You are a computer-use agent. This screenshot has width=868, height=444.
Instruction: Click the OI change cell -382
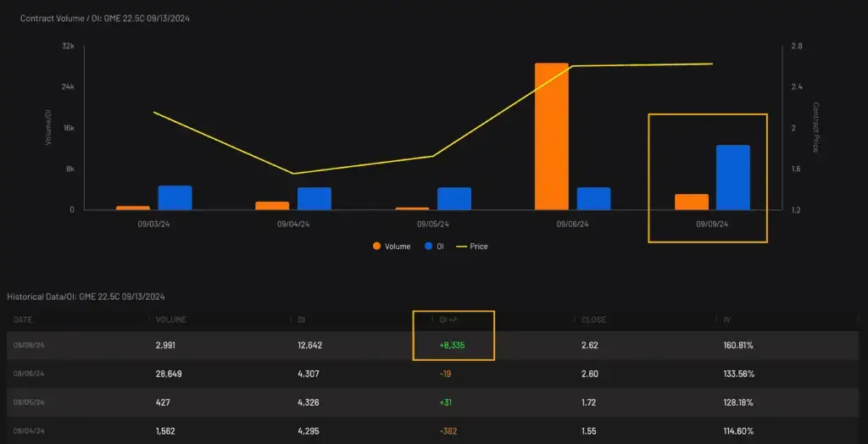[x=448, y=431]
